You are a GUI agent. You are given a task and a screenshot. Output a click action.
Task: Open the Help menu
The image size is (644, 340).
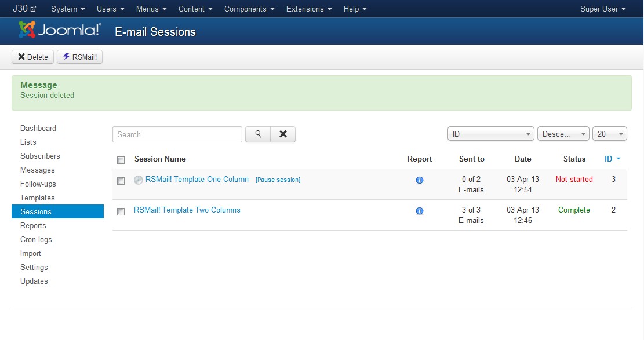(355, 9)
